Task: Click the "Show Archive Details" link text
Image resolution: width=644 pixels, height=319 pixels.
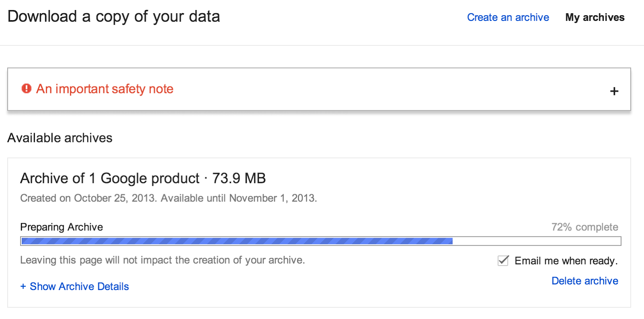Action: (x=79, y=286)
